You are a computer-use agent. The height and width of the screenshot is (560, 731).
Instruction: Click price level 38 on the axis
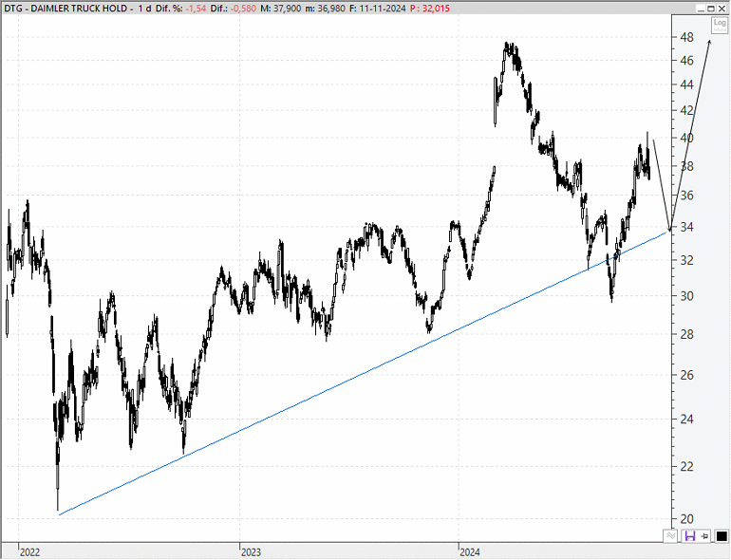[x=686, y=166]
